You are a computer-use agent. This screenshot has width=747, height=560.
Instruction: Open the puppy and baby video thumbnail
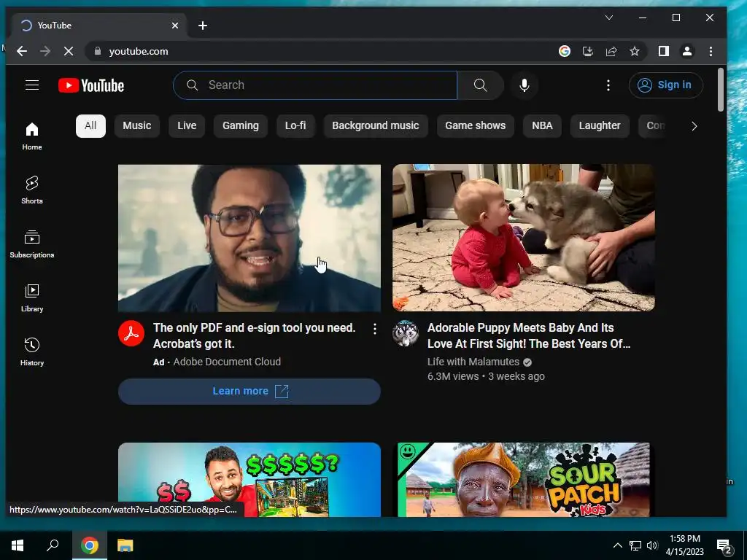click(x=524, y=238)
